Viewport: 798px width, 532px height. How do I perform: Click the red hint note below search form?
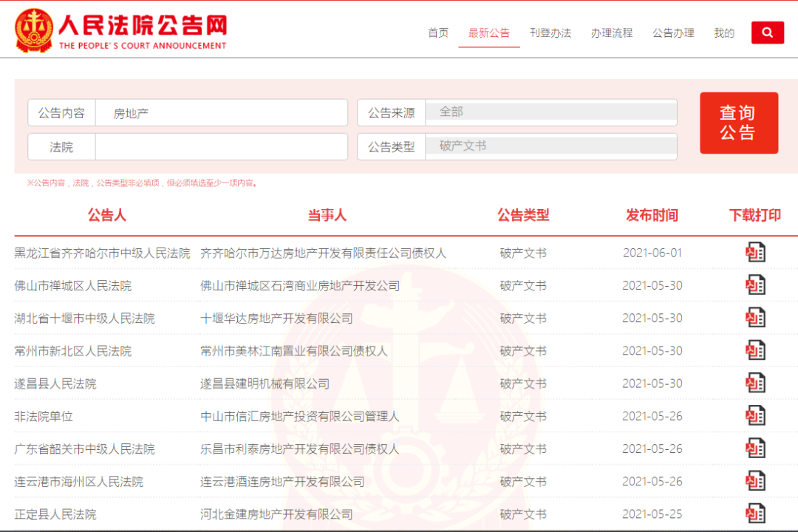[142, 183]
